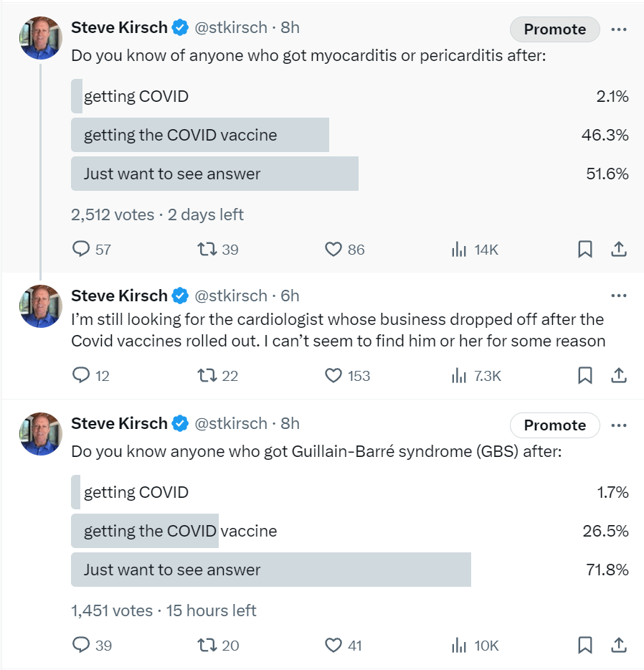Image resolution: width=644 pixels, height=670 pixels.
Task: Like the myocarditis poll tweet
Action: 333,249
